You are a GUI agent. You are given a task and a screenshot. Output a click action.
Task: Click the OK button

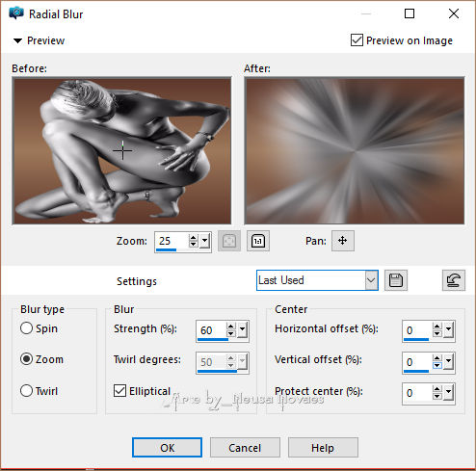click(x=167, y=448)
